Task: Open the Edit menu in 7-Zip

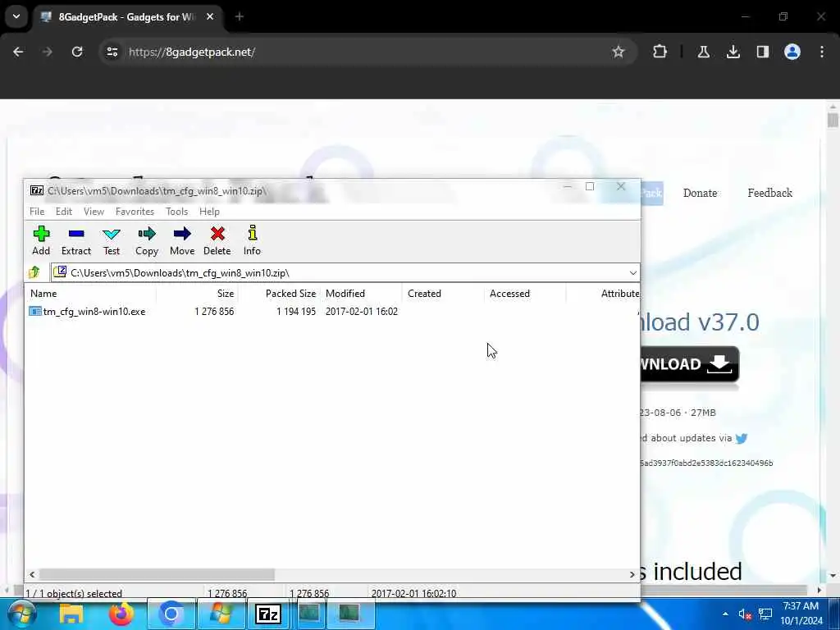Action: point(64,212)
